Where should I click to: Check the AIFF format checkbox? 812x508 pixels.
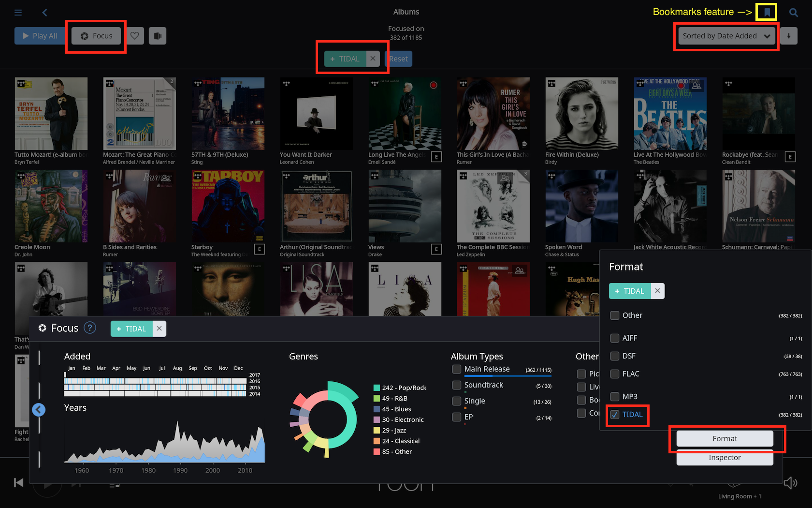[x=615, y=338]
